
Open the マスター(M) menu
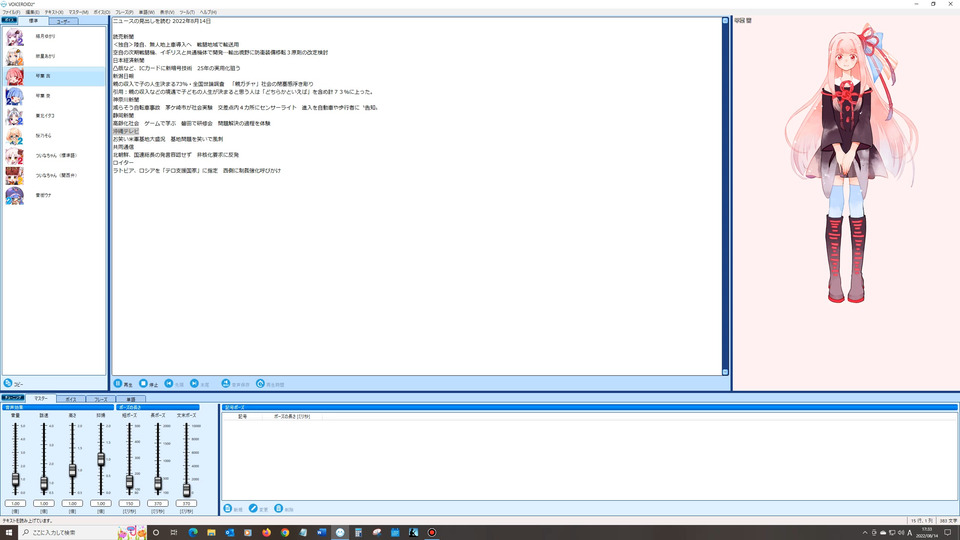(78, 12)
